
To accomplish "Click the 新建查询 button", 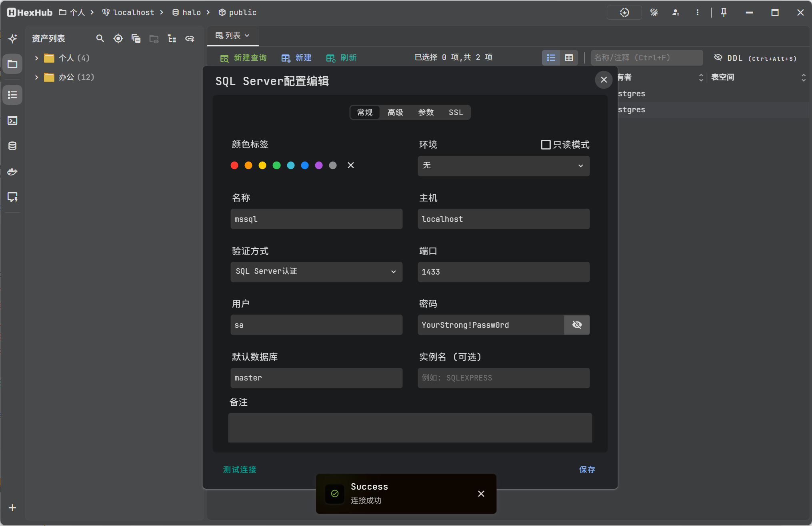I will 243,58.
